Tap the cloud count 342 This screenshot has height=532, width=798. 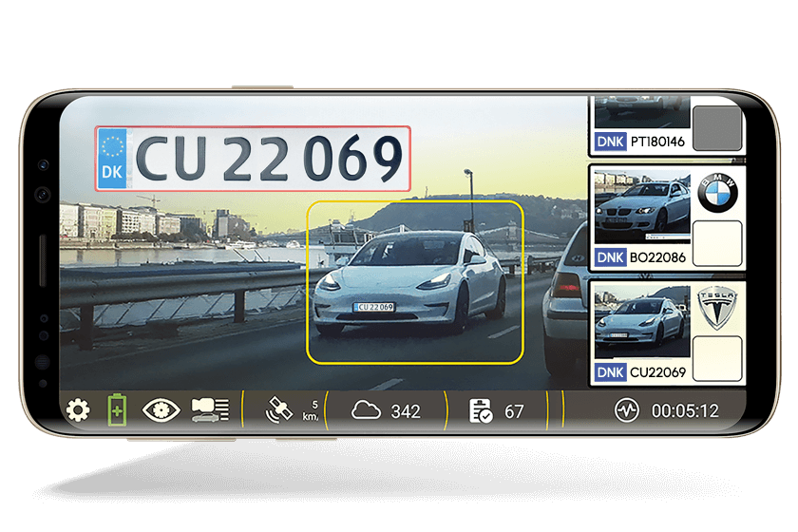[406, 411]
